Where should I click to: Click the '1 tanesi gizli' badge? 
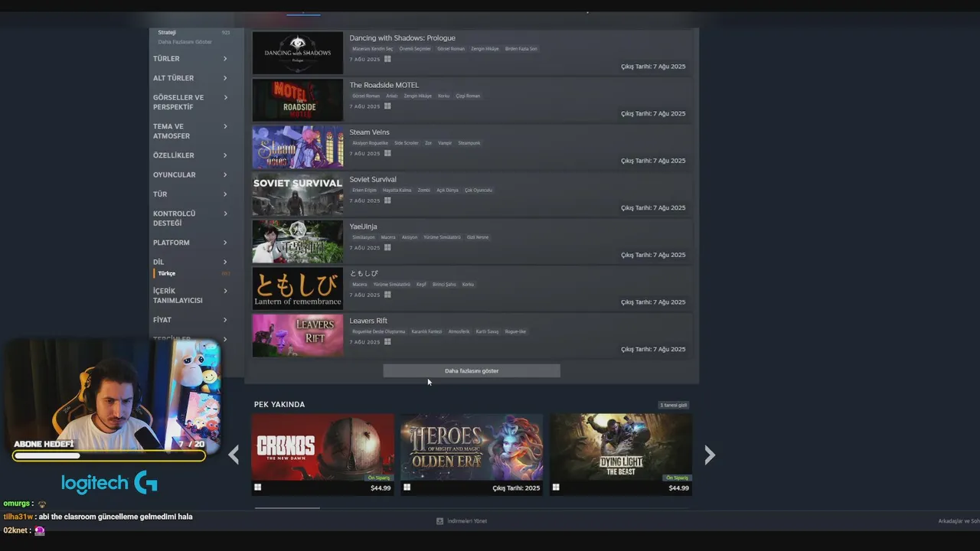click(674, 405)
